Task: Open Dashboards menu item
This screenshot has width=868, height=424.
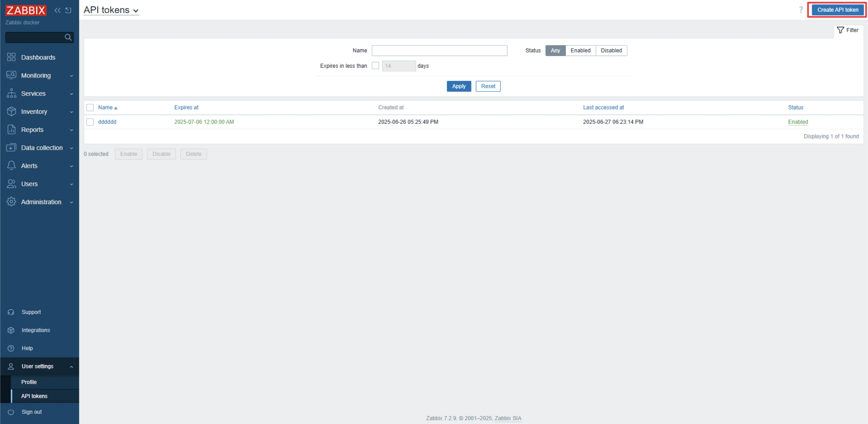Action: (39, 57)
